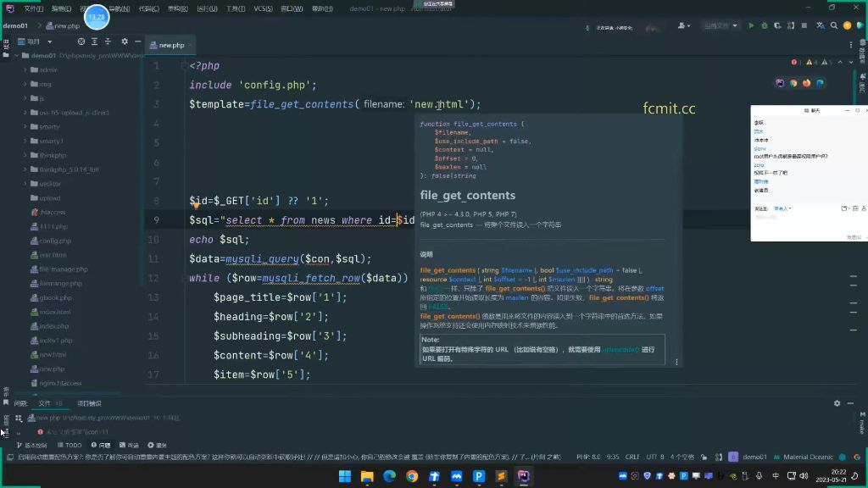Go to previous highlighted error arrow
Screen dimensions: 868x488
840,62
